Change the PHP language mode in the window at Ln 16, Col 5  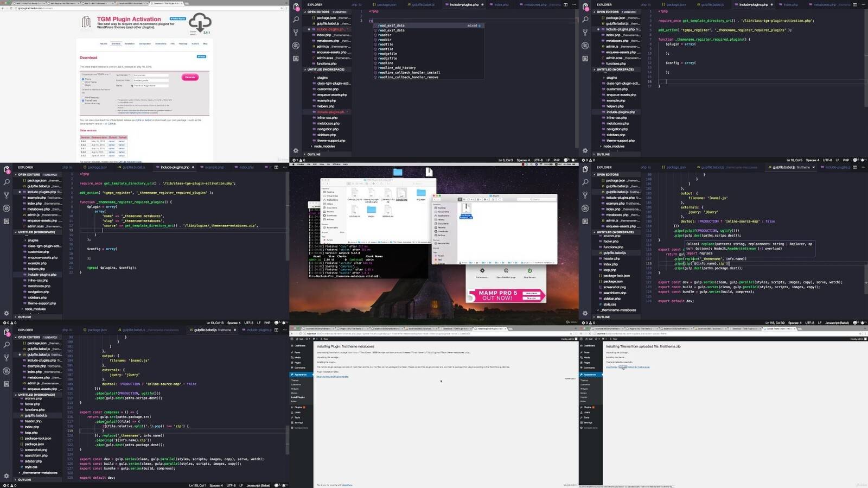coord(846,160)
